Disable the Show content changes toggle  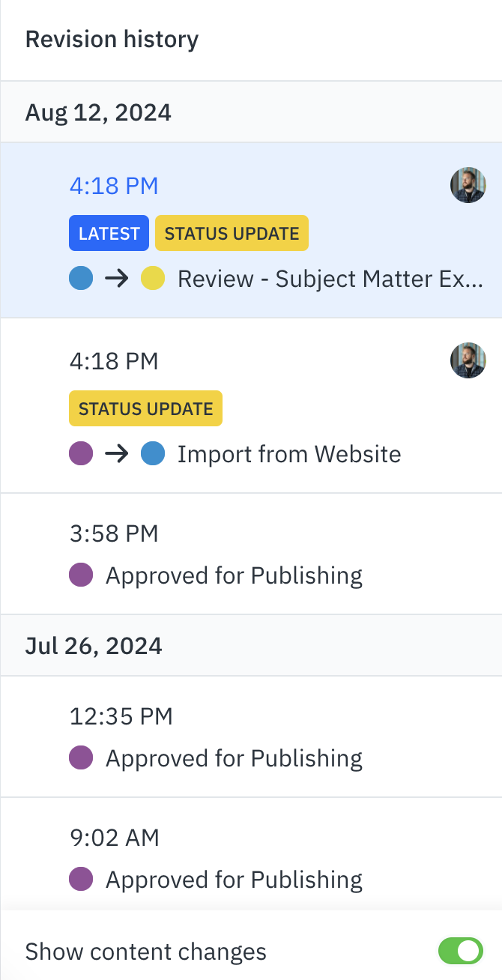pyautogui.click(x=460, y=951)
